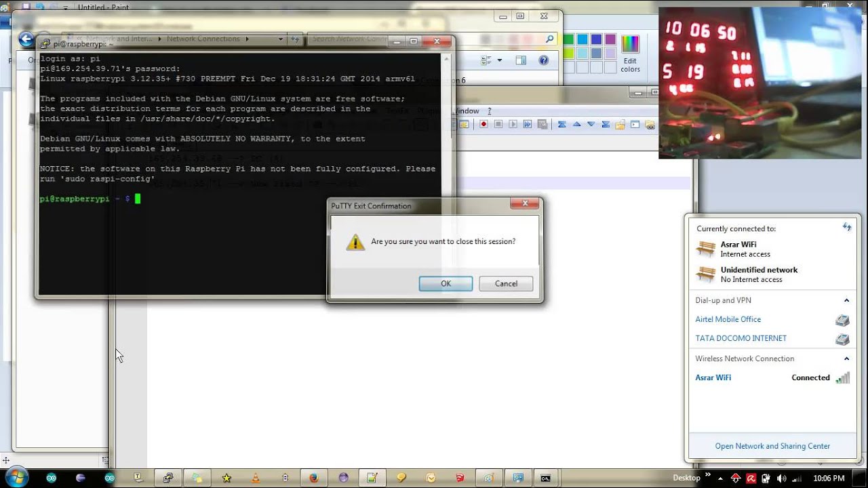
Task: Click the 10:06 PM clock in tray
Action: coord(829,478)
